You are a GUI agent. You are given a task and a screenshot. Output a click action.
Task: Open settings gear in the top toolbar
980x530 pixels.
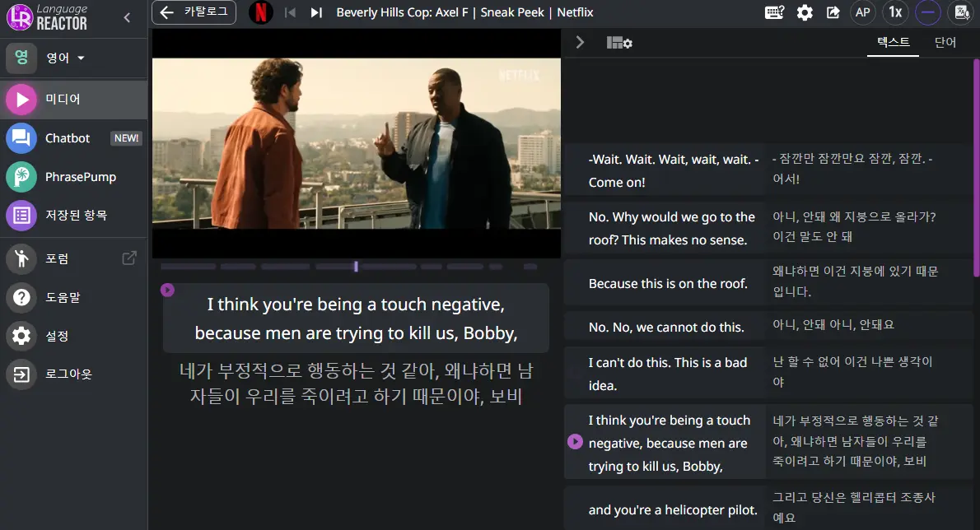[805, 12]
